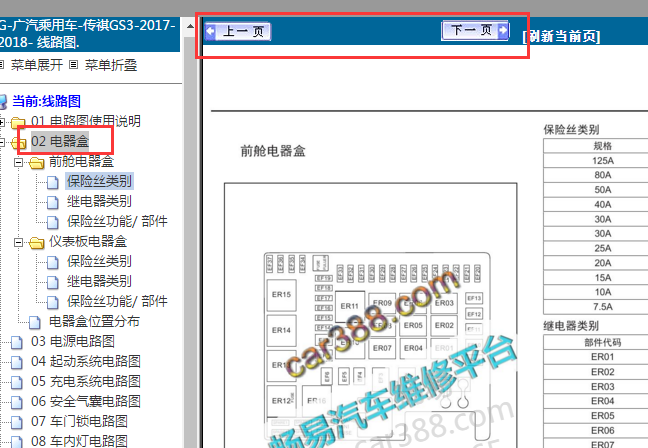
Task: Open the 01 电路图使用说明 folder
Action: click(86, 121)
